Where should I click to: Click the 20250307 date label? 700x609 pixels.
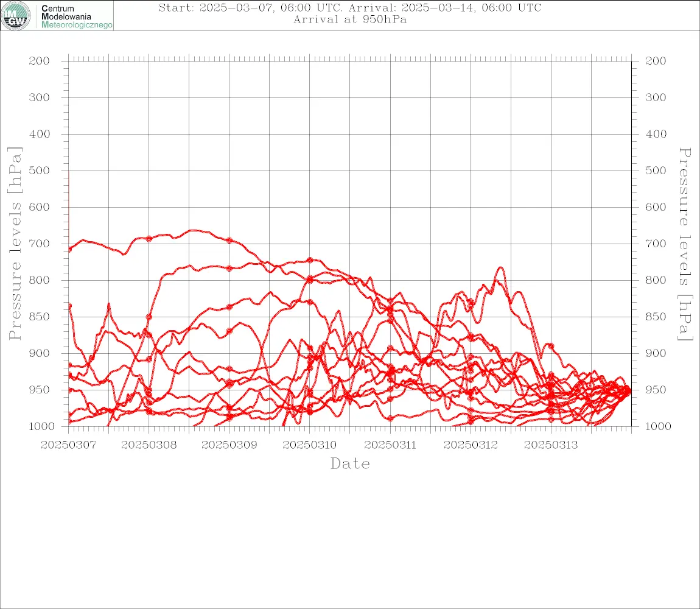coord(68,445)
